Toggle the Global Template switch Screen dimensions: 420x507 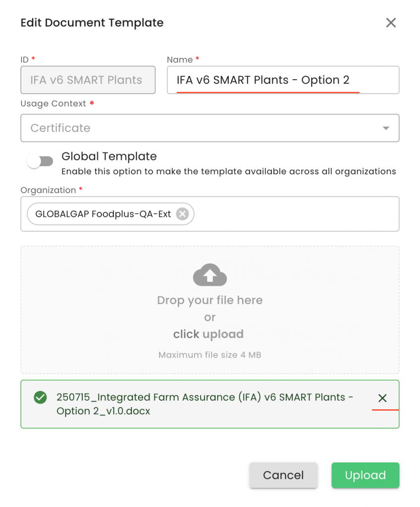[40, 161]
